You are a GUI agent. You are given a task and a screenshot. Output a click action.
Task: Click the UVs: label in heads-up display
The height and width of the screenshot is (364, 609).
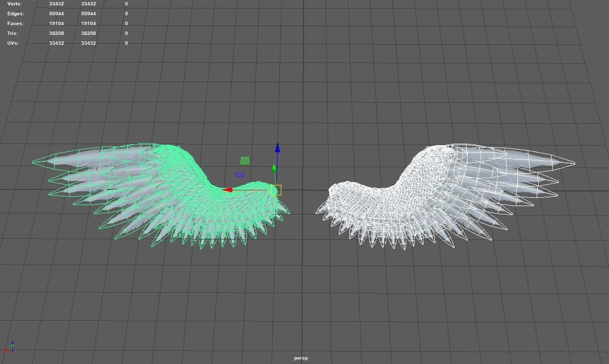tap(13, 43)
